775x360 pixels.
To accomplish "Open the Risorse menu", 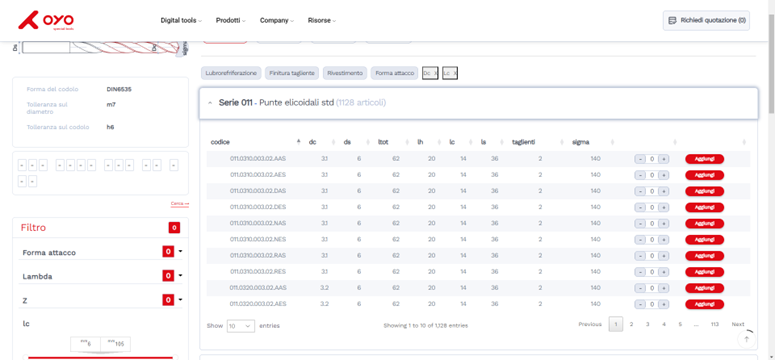I will pyautogui.click(x=322, y=21).
